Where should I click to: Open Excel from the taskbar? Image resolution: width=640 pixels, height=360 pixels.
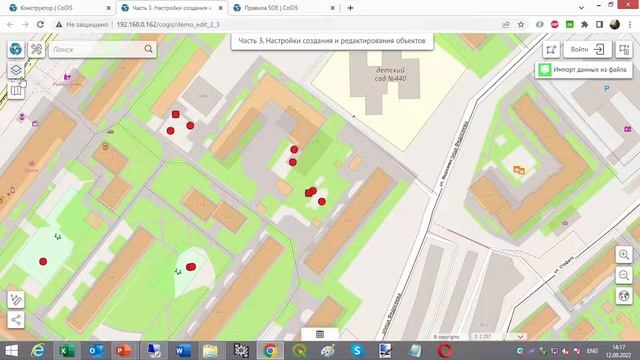point(66,351)
